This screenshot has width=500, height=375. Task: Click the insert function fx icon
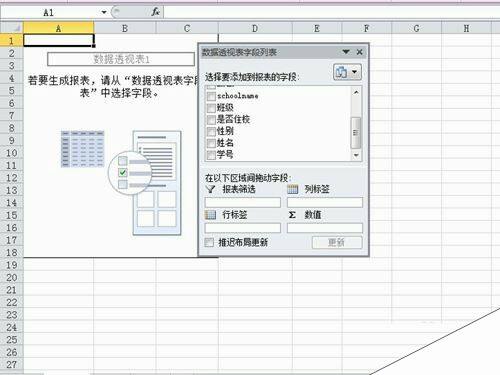point(155,12)
